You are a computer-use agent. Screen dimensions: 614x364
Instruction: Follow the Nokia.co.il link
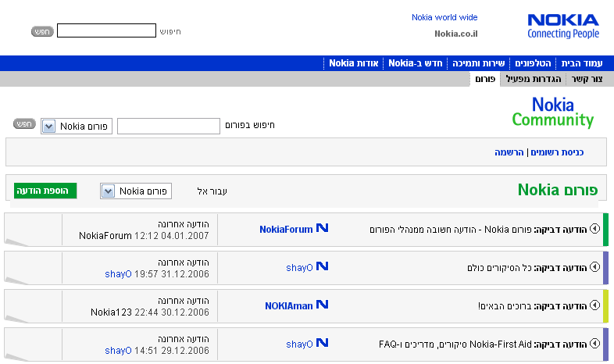point(456,34)
